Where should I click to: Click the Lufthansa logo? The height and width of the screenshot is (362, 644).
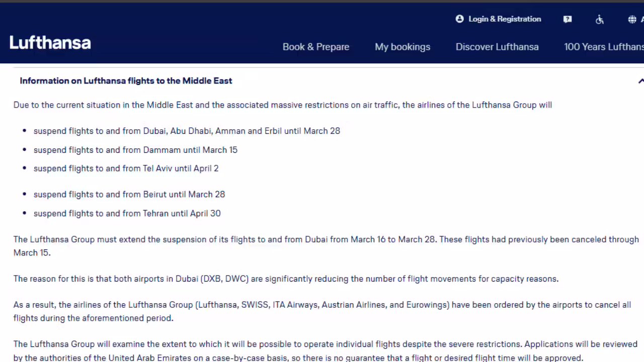pos(50,43)
